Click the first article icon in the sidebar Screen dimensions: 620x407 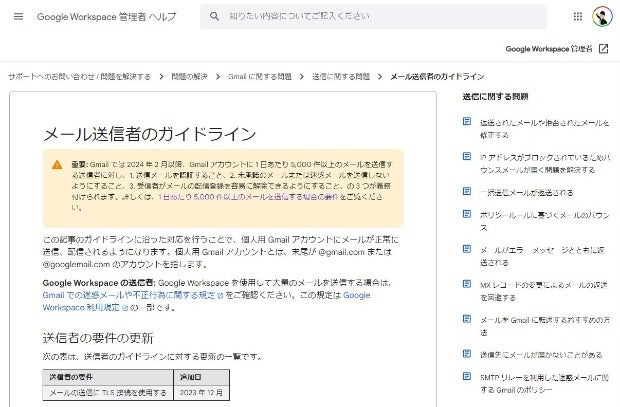pos(467,122)
